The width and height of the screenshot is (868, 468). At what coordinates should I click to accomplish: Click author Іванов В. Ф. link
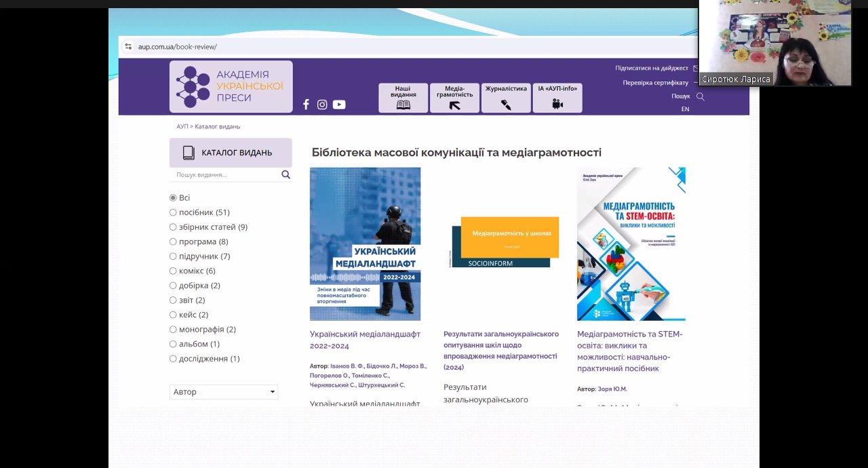tap(347, 366)
